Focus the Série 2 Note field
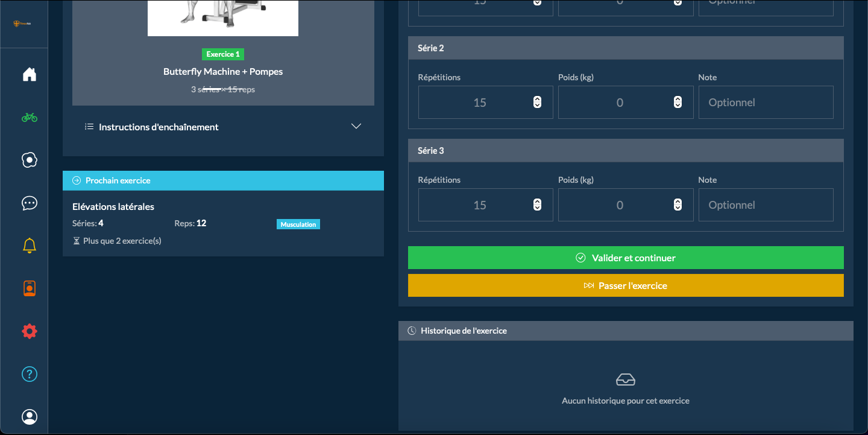 pyautogui.click(x=766, y=103)
